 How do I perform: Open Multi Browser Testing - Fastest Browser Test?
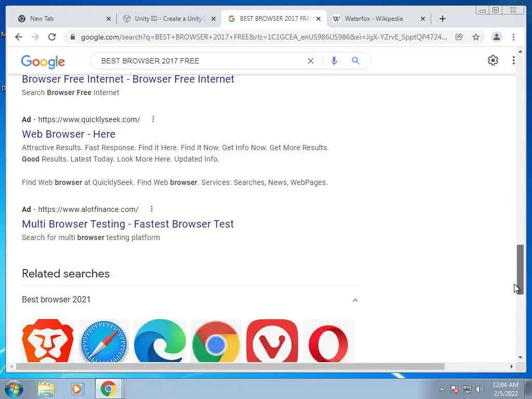tap(128, 224)
